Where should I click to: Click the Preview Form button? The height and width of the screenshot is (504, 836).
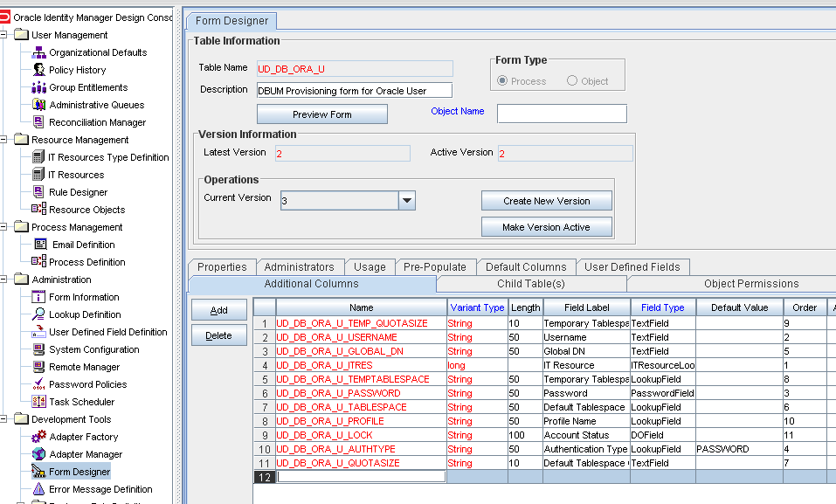pyautogui.click(x=322, y=114)
